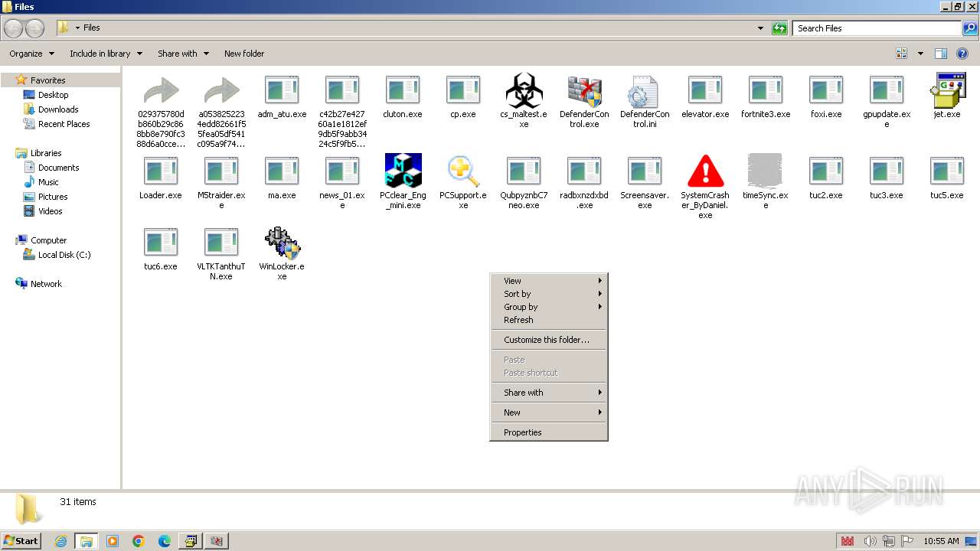Image resolution: width=980 pixels, height=551 pixels.
Task: Click the Search Files input box
Action: coord(877,28)
